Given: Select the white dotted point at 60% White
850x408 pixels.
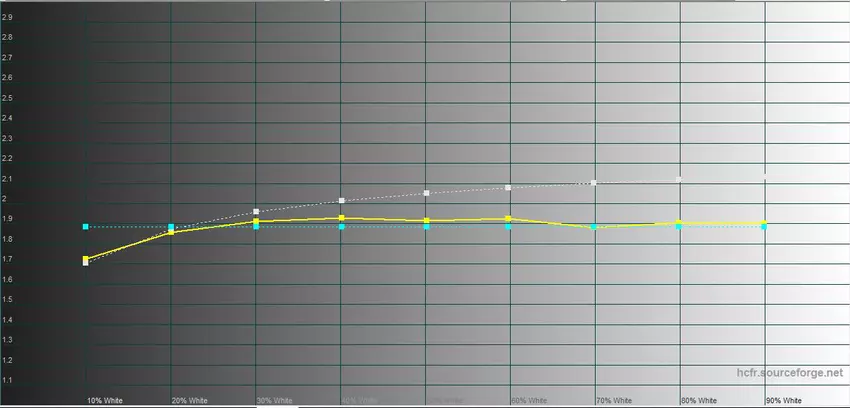Looking at the screenshot, I should pos(509,188).
